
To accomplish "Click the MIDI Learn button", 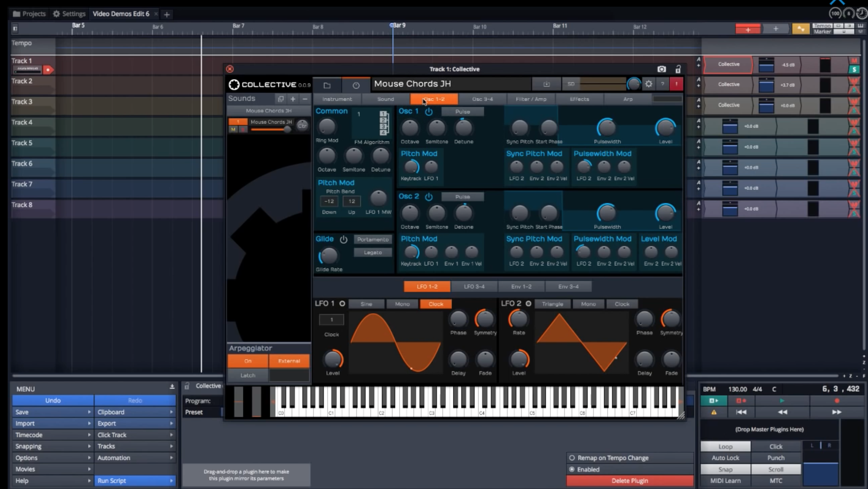I will click(726, 481).
